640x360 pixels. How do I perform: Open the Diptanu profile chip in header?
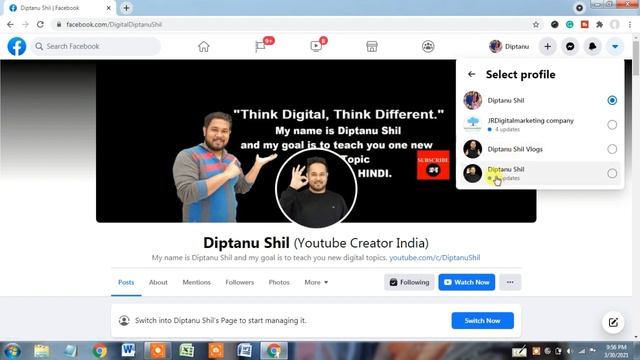509,47
